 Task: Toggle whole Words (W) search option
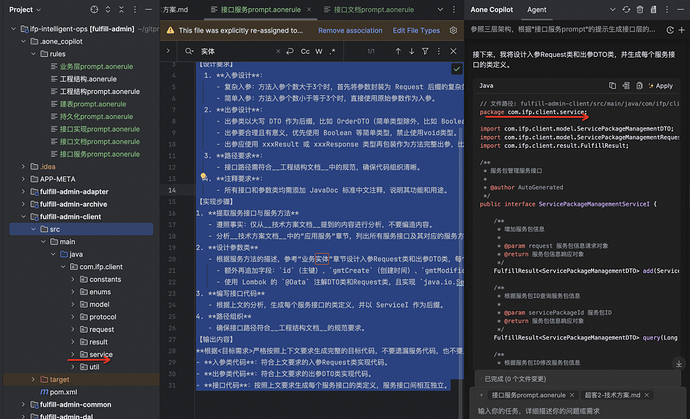pos(319,51)
